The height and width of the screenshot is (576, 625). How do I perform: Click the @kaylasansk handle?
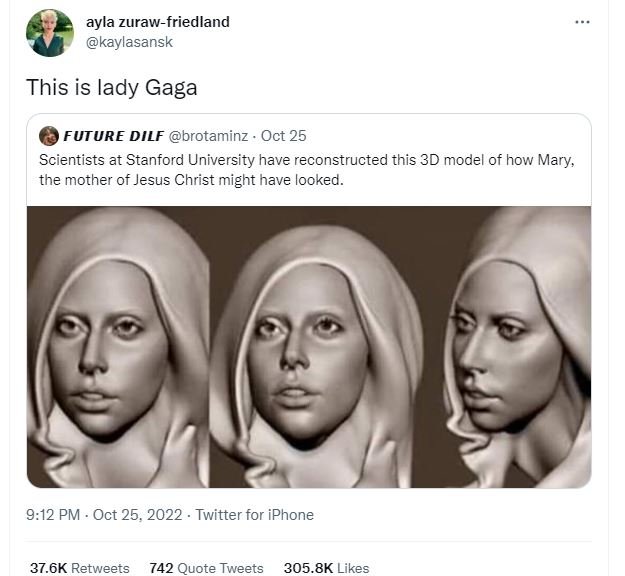click(142, 42)
